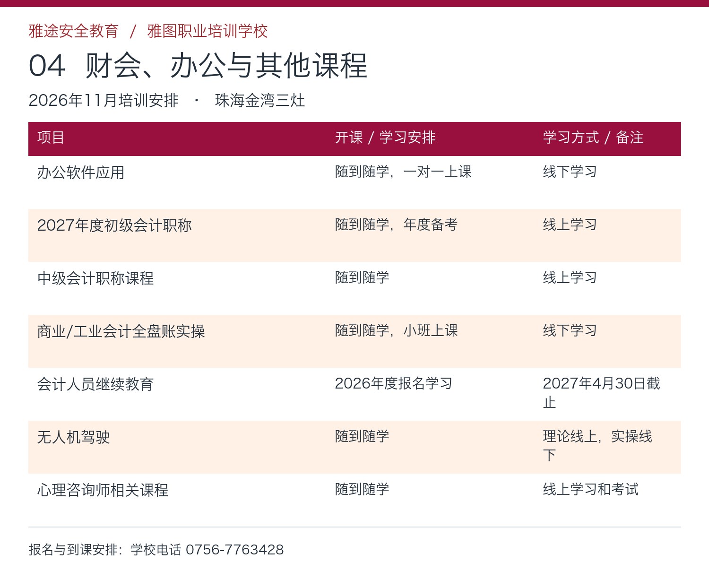This screenshot has height=588, width=709.
Task: Click the 雅途安全教育 breadcrumb text
Action: coord(73,31)
